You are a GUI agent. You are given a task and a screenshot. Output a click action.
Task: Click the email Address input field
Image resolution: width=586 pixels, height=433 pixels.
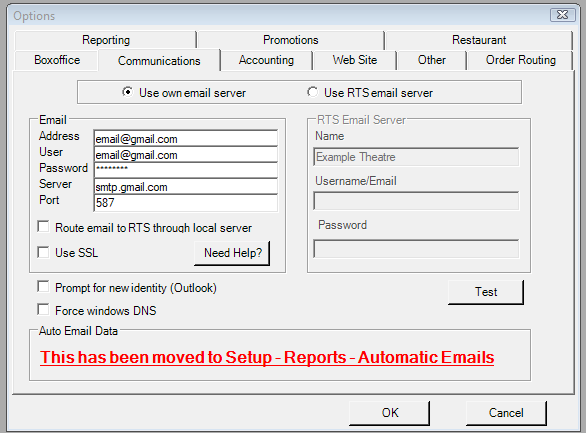[186, 139]
